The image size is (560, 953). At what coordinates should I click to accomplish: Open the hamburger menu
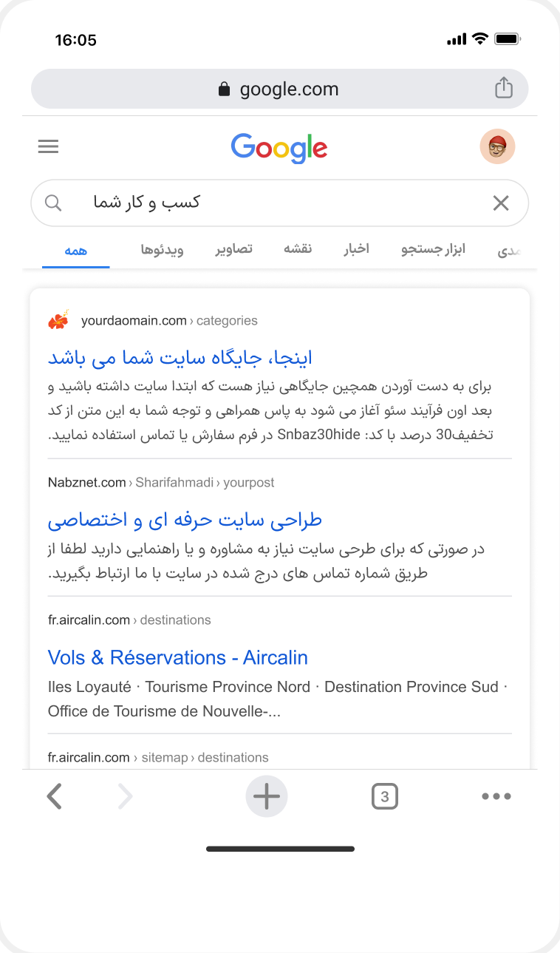(48, 146)
